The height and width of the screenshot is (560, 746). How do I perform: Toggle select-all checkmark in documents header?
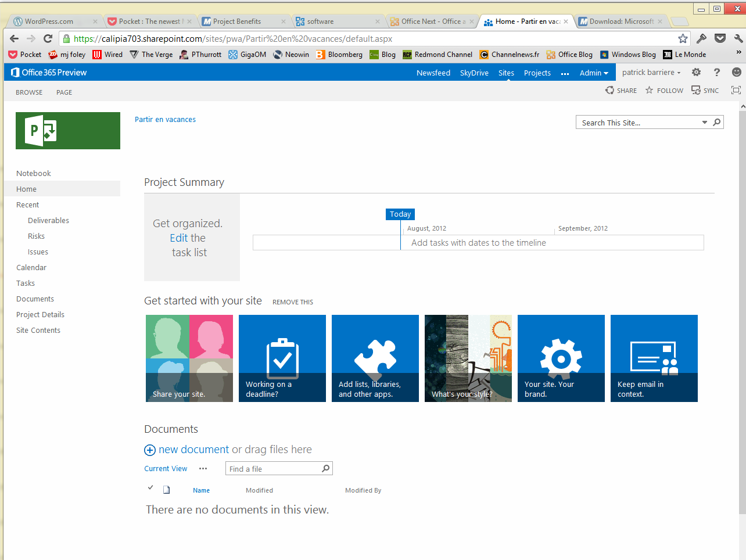150,488
